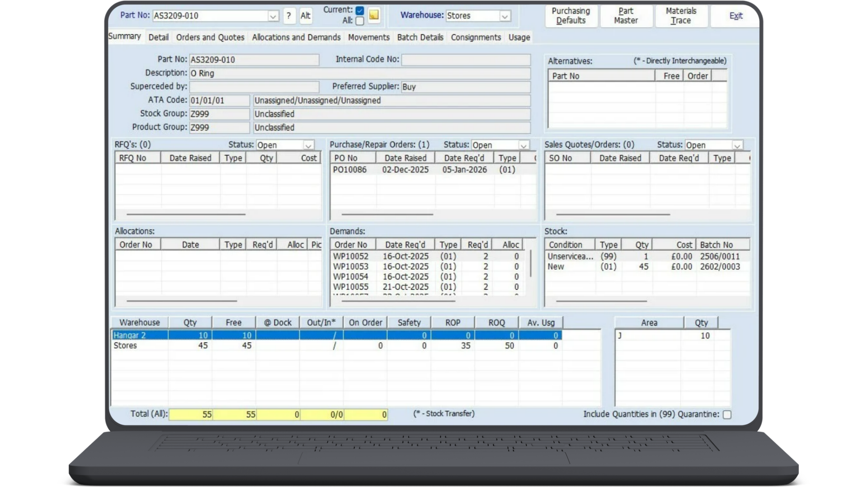Enable Include Quantities in (99) Quarantine

point(726,414)
